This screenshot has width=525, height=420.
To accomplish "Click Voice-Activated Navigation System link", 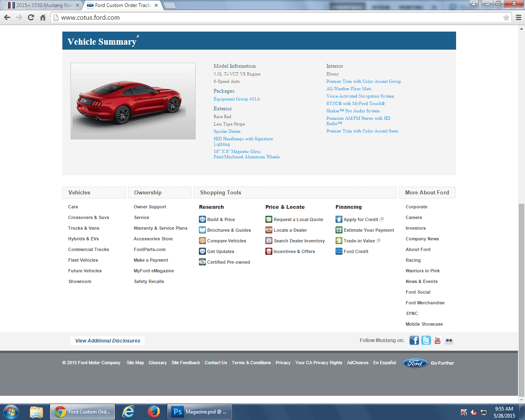I will 360,96.
